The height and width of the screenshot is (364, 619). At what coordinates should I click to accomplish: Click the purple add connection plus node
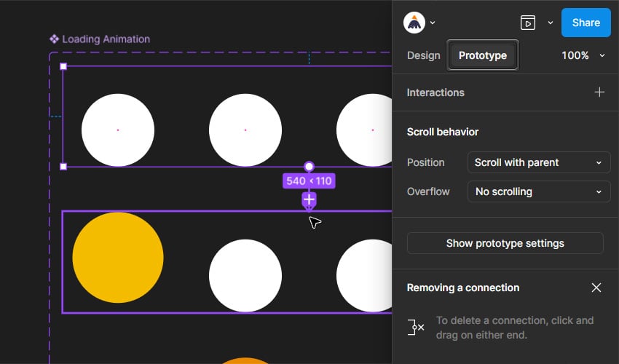click(309, 199)
